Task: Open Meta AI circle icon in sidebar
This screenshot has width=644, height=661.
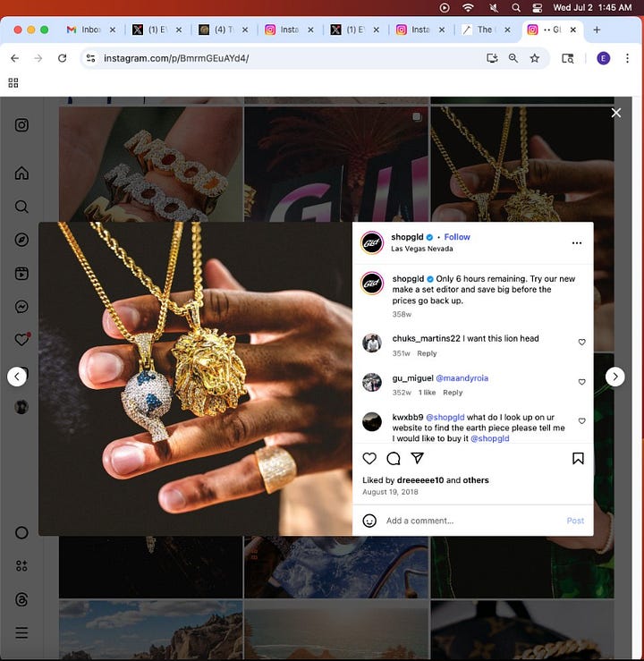Action: tap(21, 532)
